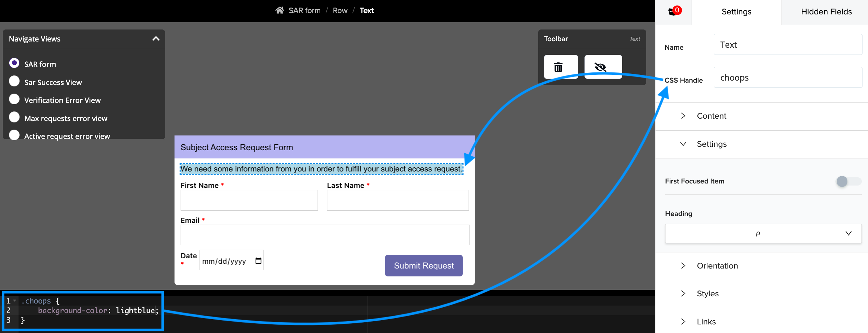Switch to the Hidden Fields tab
868x333 pixels.
point(826,12)
